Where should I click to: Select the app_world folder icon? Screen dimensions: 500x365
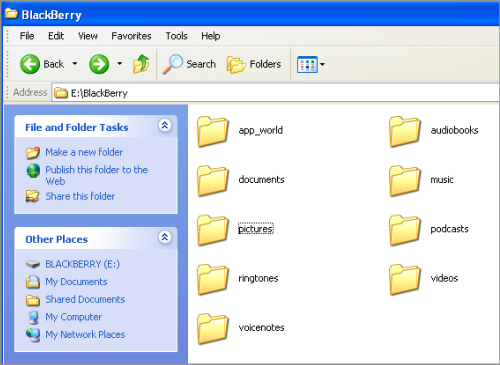tap(213, 132)
